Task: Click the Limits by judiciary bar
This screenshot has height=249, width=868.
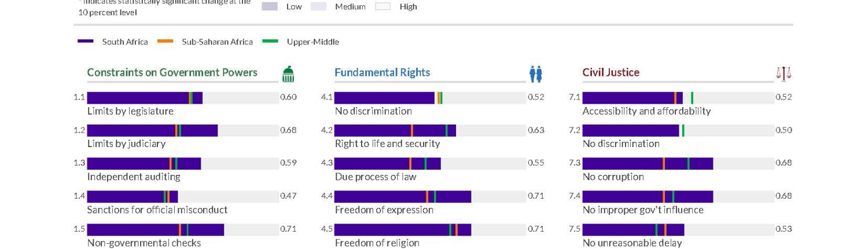Action: click(x=152, y=131)
